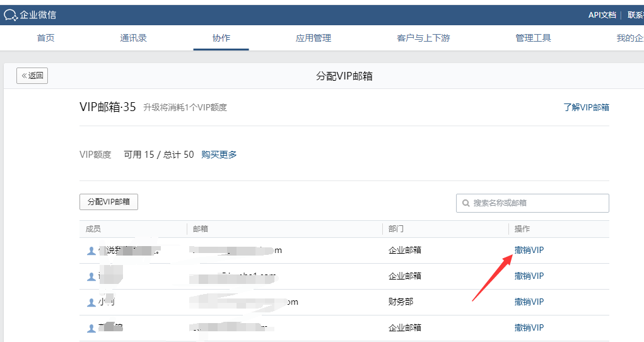
Task: Go back using the 返回 button
Action: [32, 76]
